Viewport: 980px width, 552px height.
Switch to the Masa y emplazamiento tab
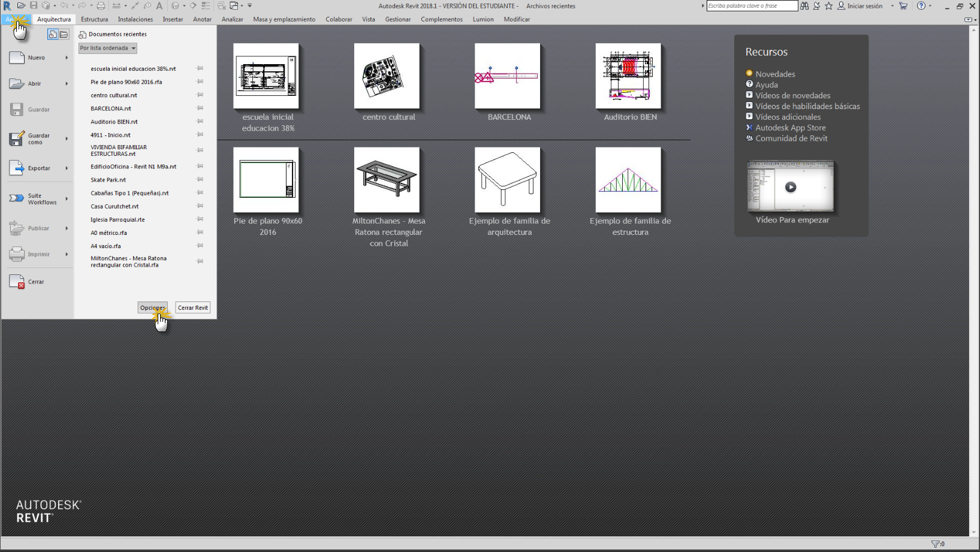pyautogui.click(x=284, y=19)
